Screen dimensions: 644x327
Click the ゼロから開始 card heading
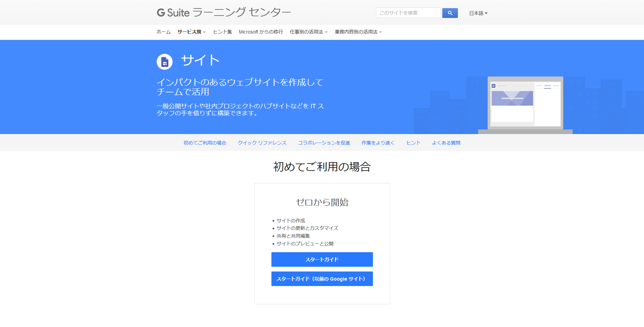pos(322,202)
